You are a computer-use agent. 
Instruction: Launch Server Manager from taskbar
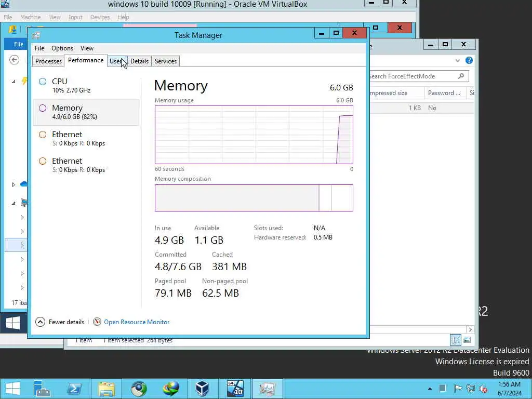(42, 389)
